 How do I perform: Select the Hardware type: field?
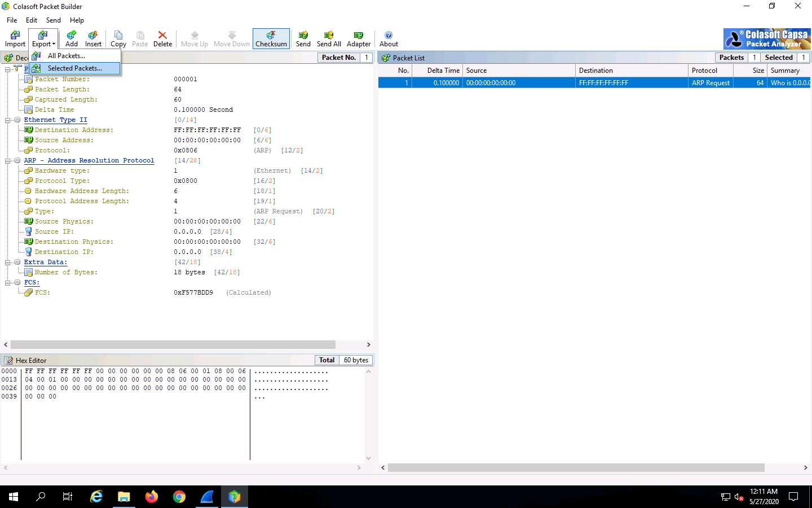click(62, 171)
